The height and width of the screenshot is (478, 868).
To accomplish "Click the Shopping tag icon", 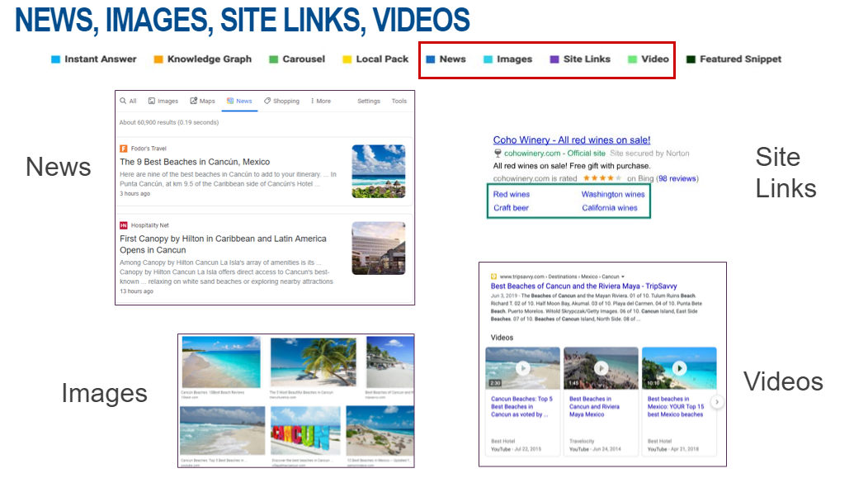I will pyautogui.click(x=267, y=101).
